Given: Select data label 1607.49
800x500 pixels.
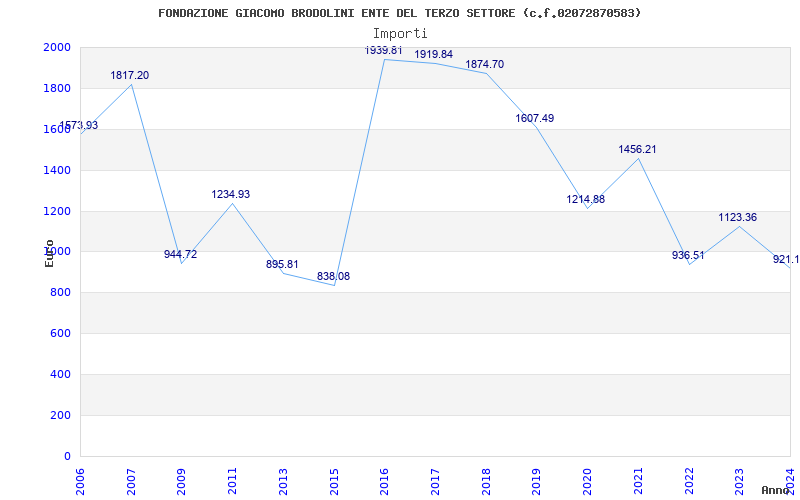Looking at the screenshot, I should pyautogui.click(x=535, y=118).
